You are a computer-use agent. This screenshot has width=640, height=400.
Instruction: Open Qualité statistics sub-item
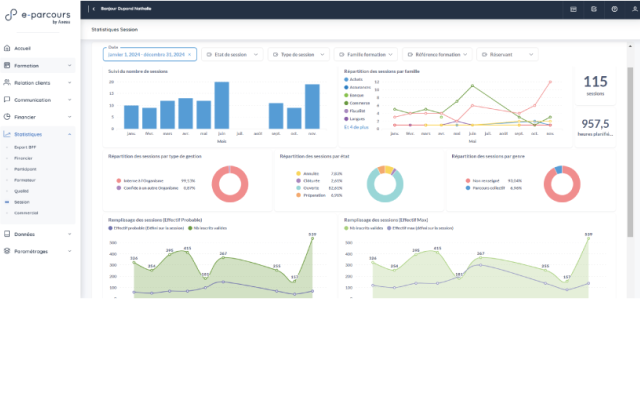point(21,191)
